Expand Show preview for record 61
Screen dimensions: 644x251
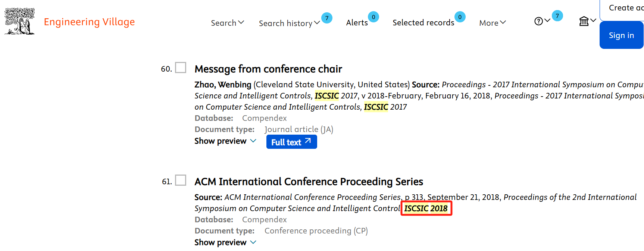coord(225,242)
